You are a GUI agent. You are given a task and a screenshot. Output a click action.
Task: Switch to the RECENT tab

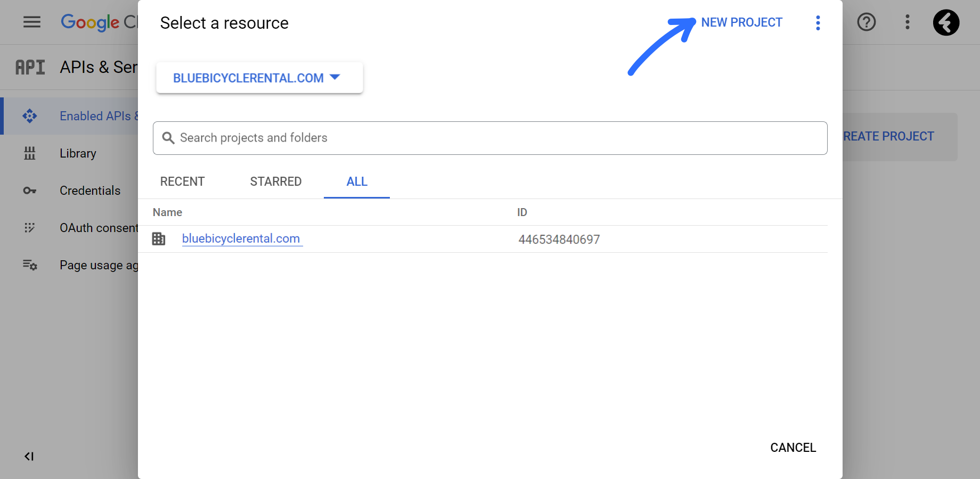tap(182, 181)
